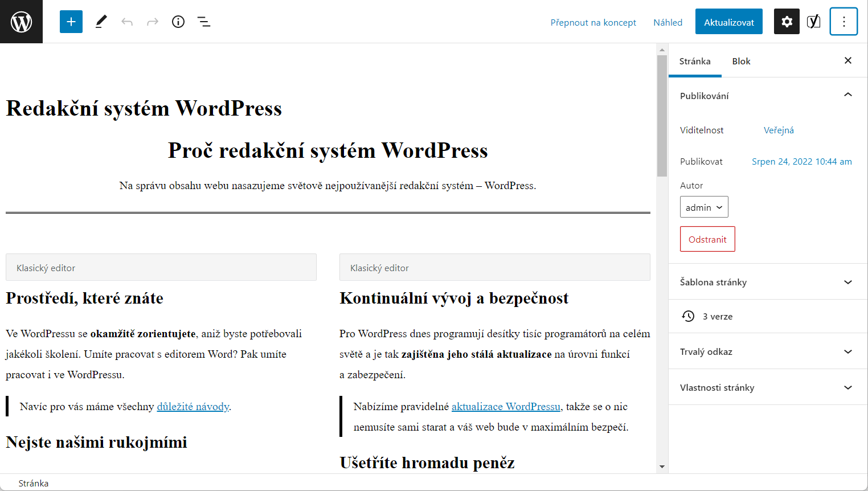
Task: Select the Stránka tab
Action: (x=695, y=61)
